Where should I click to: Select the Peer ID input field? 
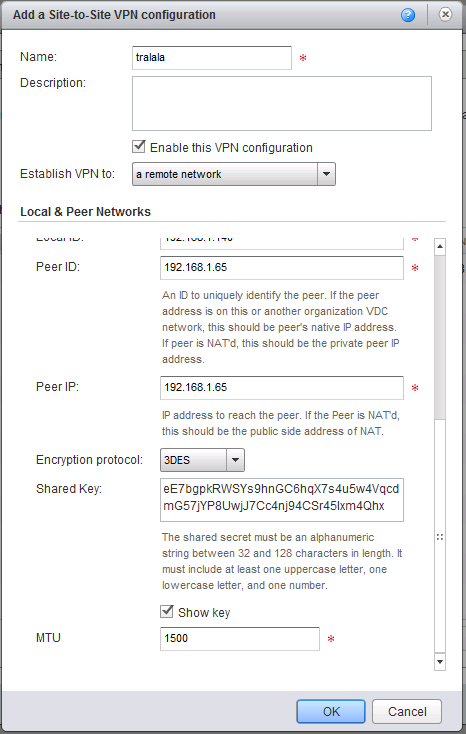(x=281, y=268)
